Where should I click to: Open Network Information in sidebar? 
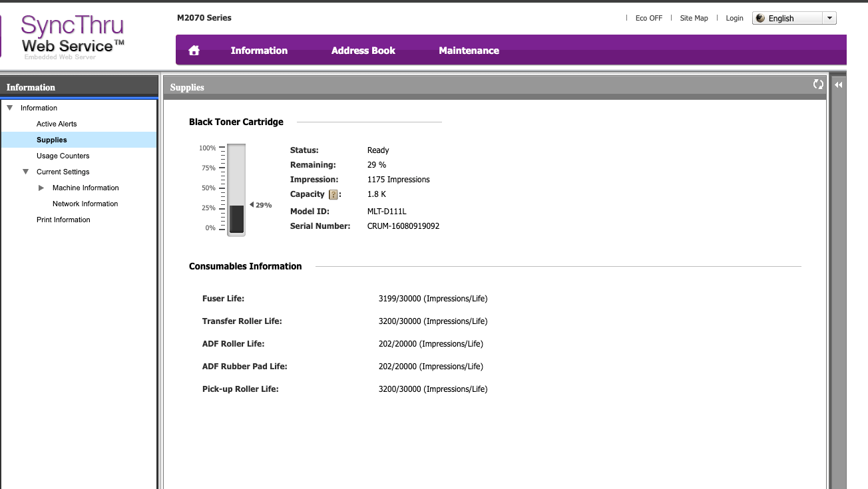(85, 204)
